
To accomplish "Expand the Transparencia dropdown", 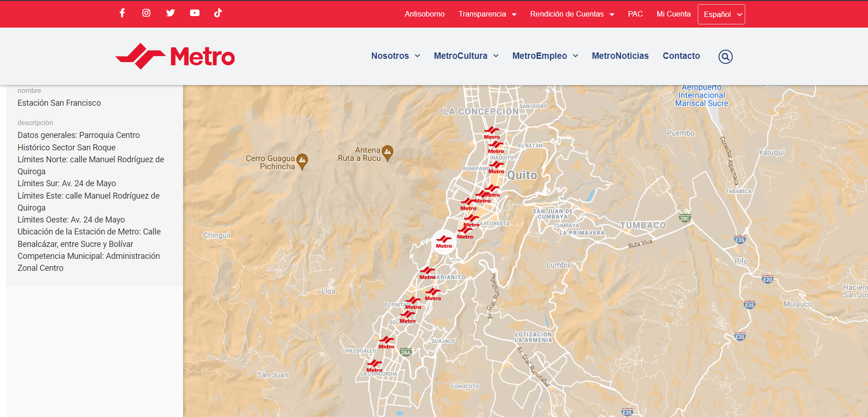I will click(x=487, y=14).
